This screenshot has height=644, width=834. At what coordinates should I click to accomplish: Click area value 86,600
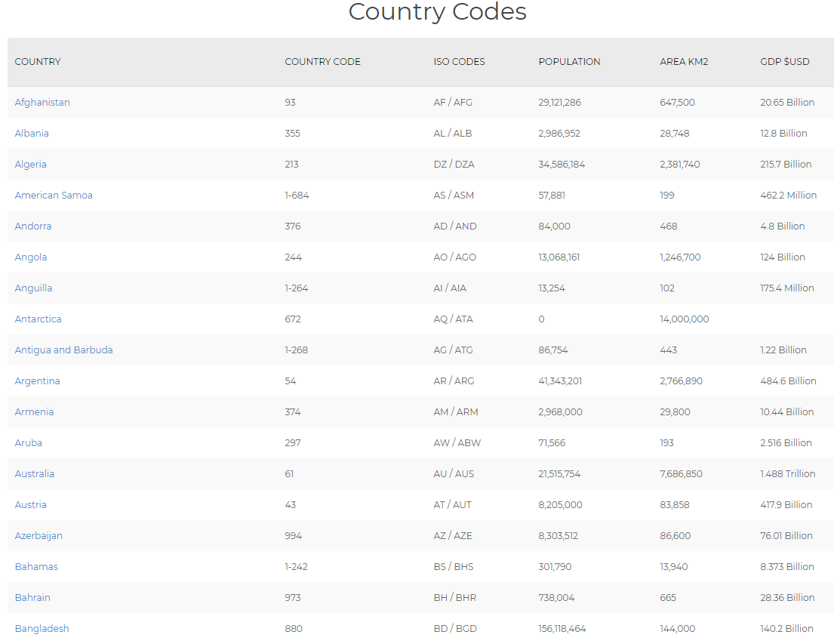pos(676,535)
